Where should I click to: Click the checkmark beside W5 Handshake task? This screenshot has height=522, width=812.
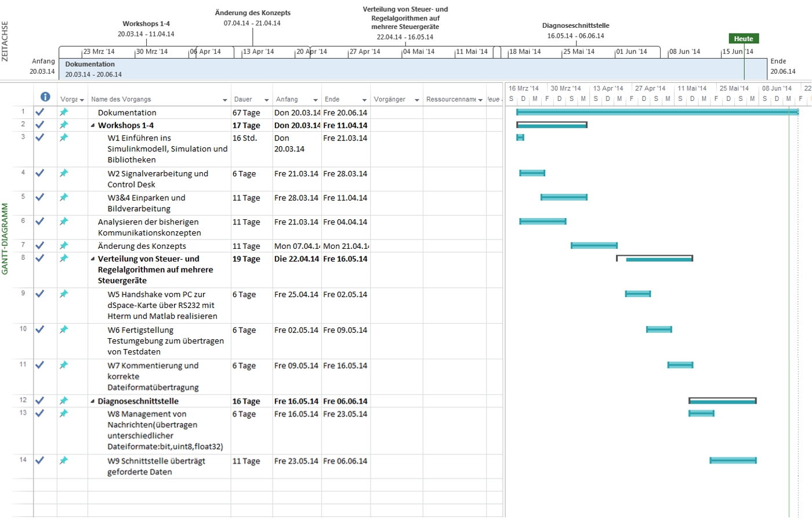tap(39, 294)
